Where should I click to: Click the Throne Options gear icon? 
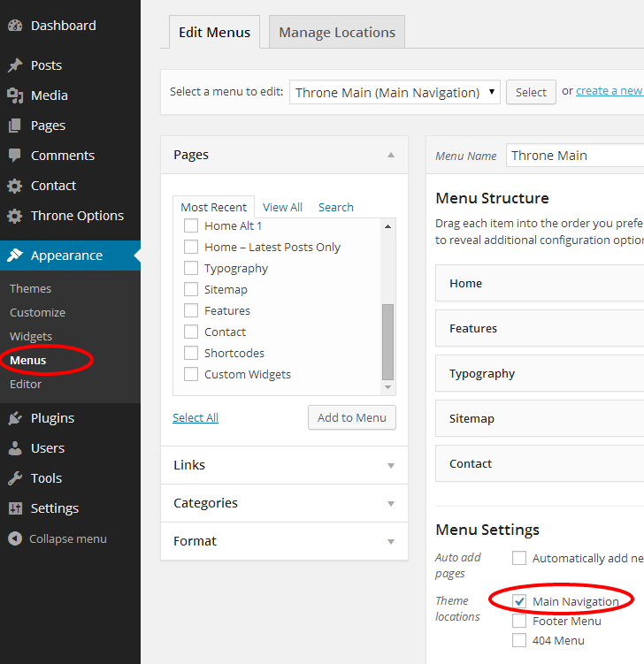pyautogui.click(x=15, y=216)
